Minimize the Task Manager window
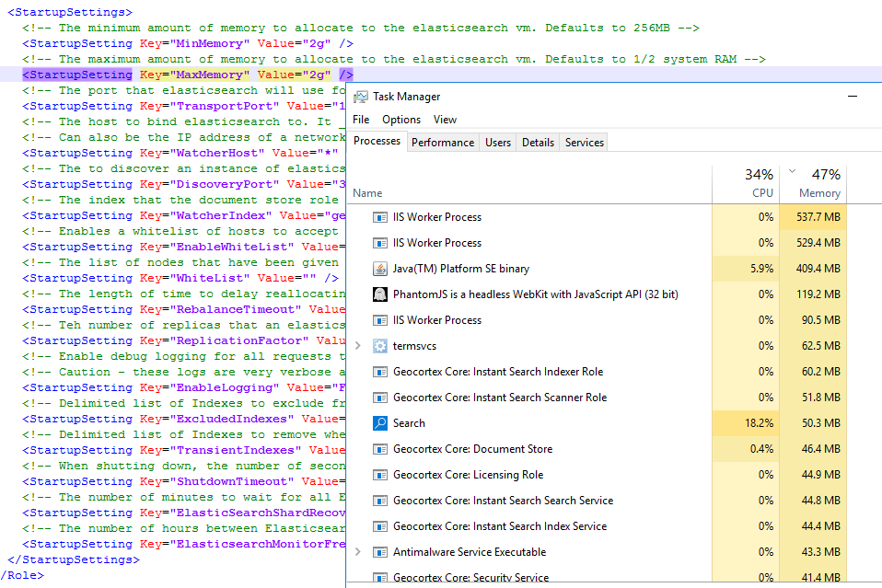This screenshot has height=588, width=882. pos(853,97)
